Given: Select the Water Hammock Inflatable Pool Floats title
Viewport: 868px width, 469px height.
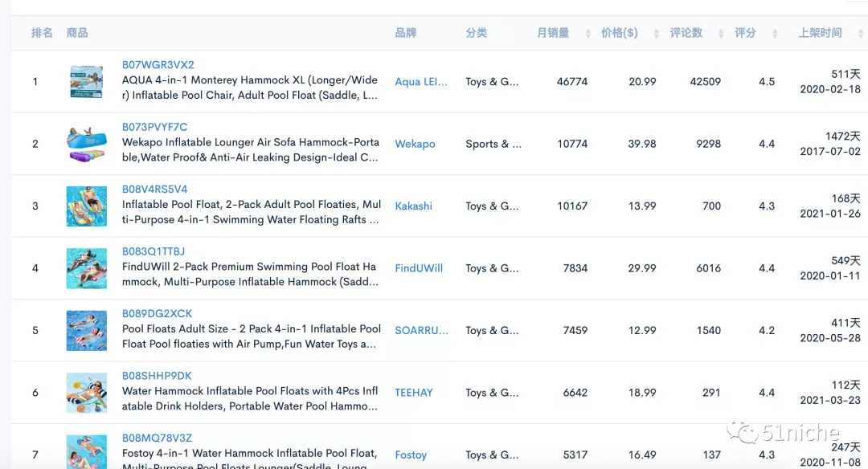Looking at the screenshot, I should pos(250,399).
